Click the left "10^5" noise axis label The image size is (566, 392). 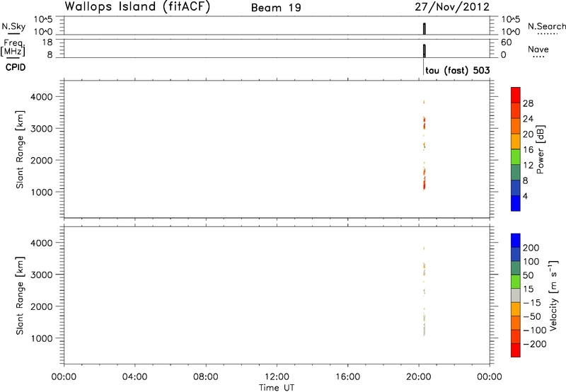43,20
